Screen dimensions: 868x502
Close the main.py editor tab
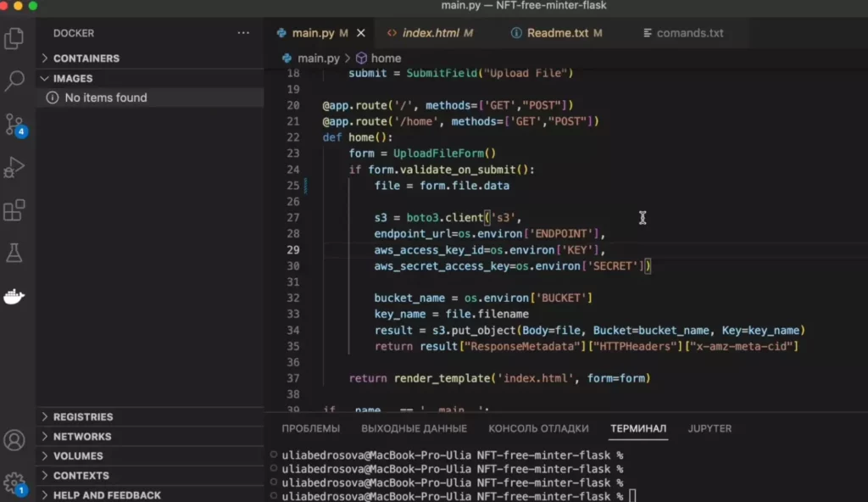coord(361,33)
